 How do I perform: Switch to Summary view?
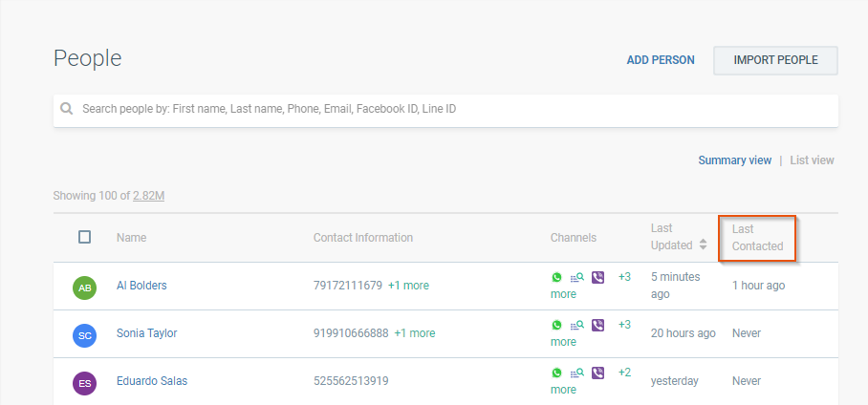734,160
